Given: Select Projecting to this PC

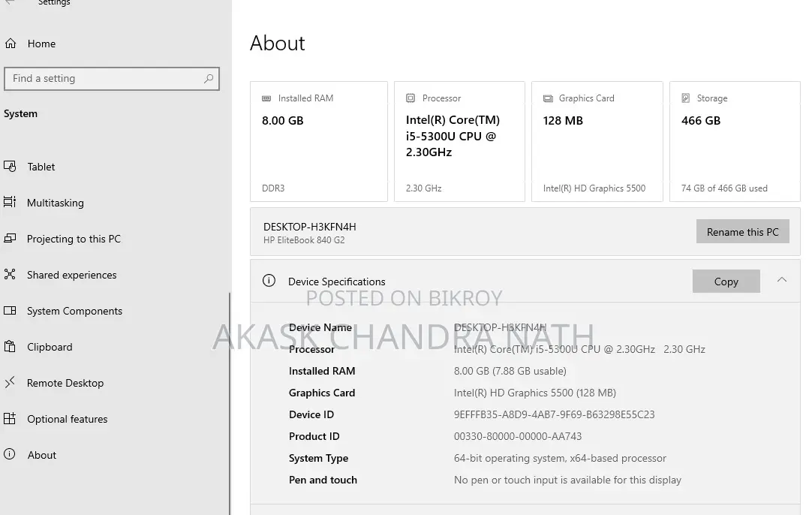Looking at the screenshot, I should pos(74,239).
